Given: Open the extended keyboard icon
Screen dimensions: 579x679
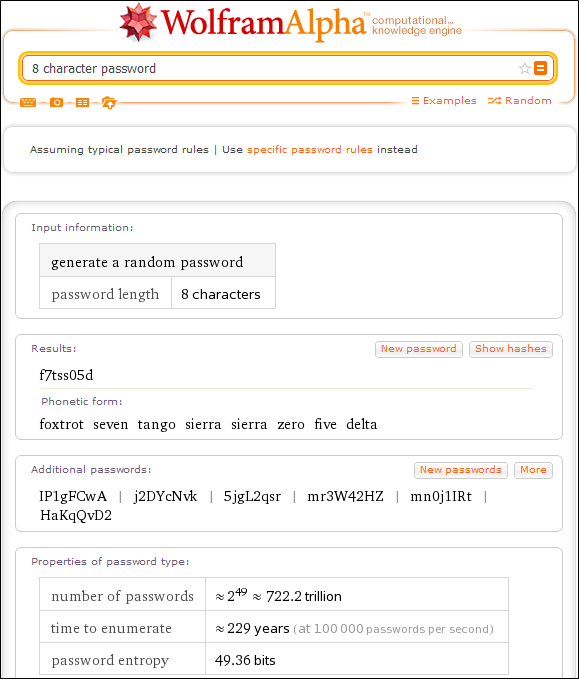Looking at the screenshot, I should click(x=28, y=102).
